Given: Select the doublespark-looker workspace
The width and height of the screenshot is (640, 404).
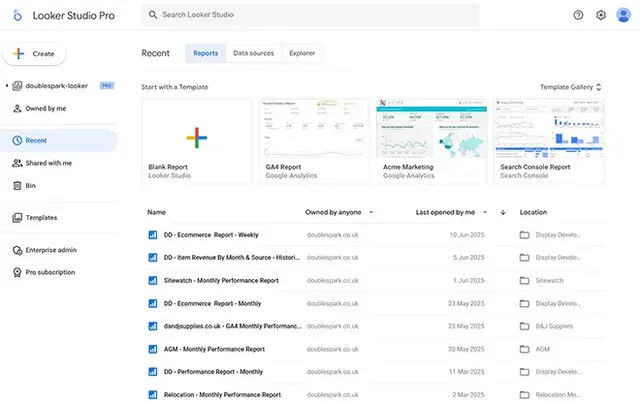Looking at the screenshot, I should [56, 86].
